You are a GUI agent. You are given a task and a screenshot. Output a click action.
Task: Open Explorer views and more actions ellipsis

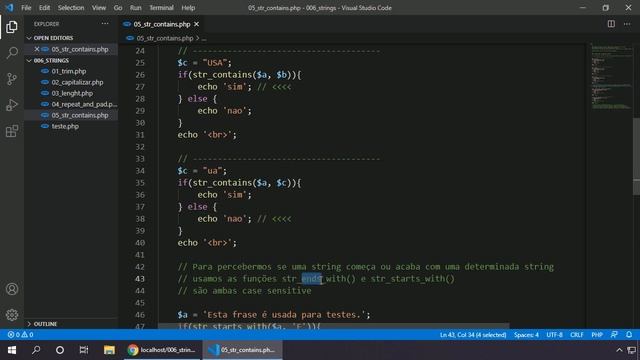[x=105, y=24]
